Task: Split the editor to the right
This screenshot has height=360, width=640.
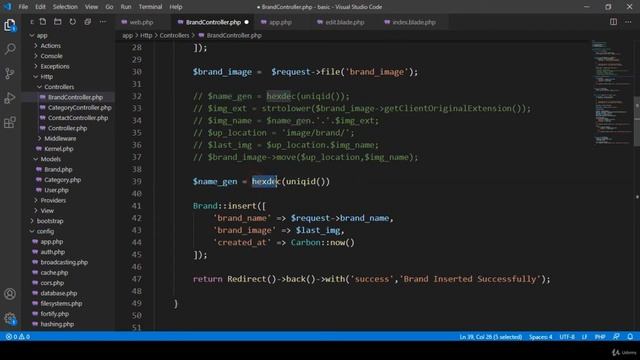Action: coord(613,22)
